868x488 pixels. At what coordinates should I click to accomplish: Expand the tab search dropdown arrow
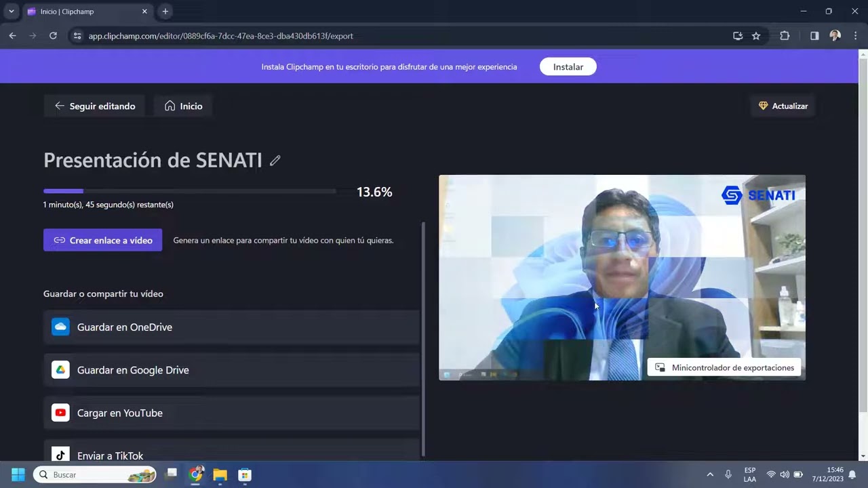tap(11, 12)
